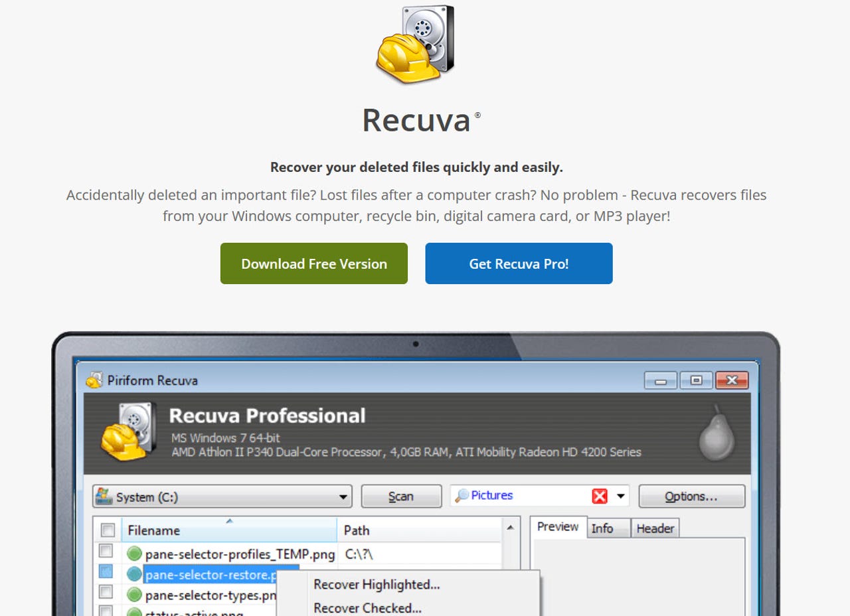
Task: Open the Options... button
Action: [691, 497]
